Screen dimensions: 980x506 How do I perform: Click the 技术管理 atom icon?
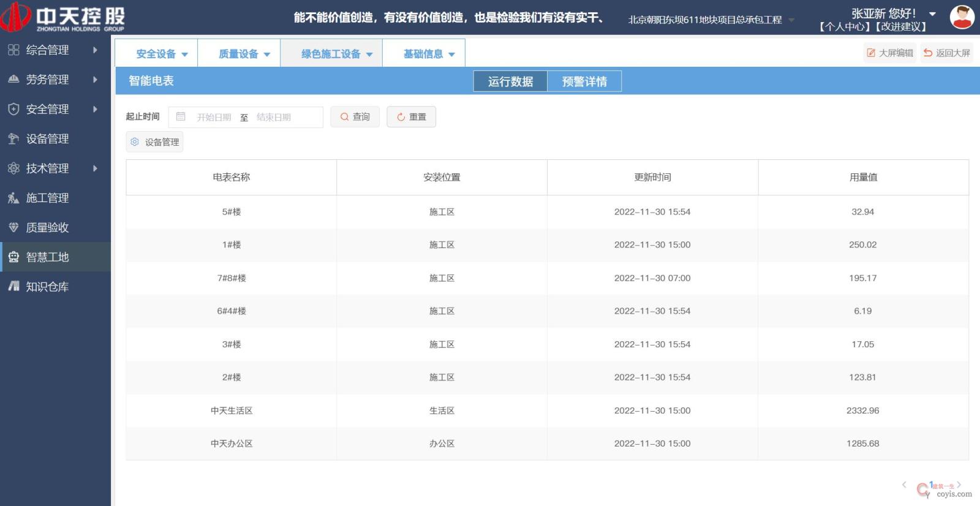[x=13, y=168]
